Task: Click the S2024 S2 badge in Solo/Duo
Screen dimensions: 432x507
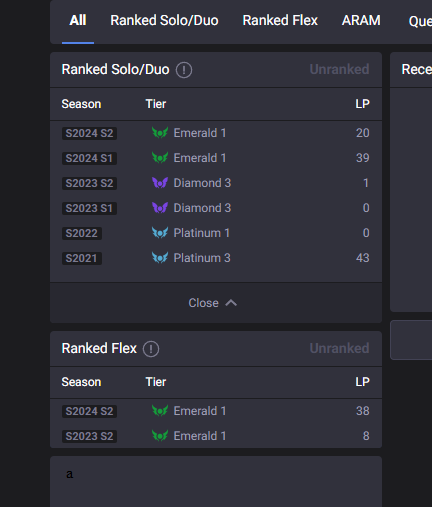Action: coord(89,133)
